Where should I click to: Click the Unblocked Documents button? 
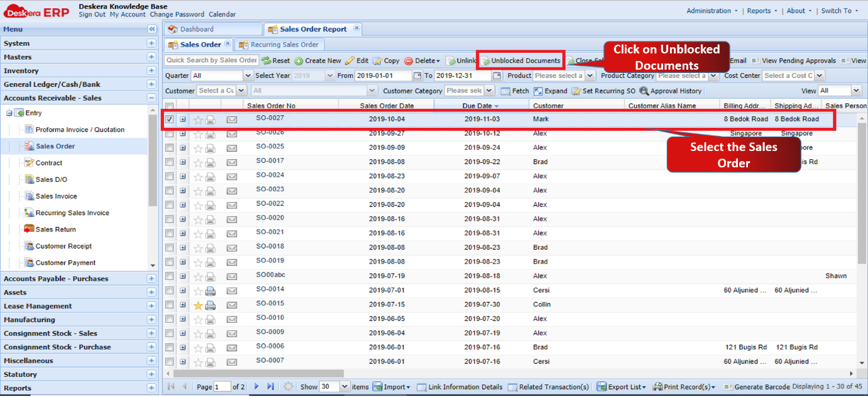[x=520, y=60]
